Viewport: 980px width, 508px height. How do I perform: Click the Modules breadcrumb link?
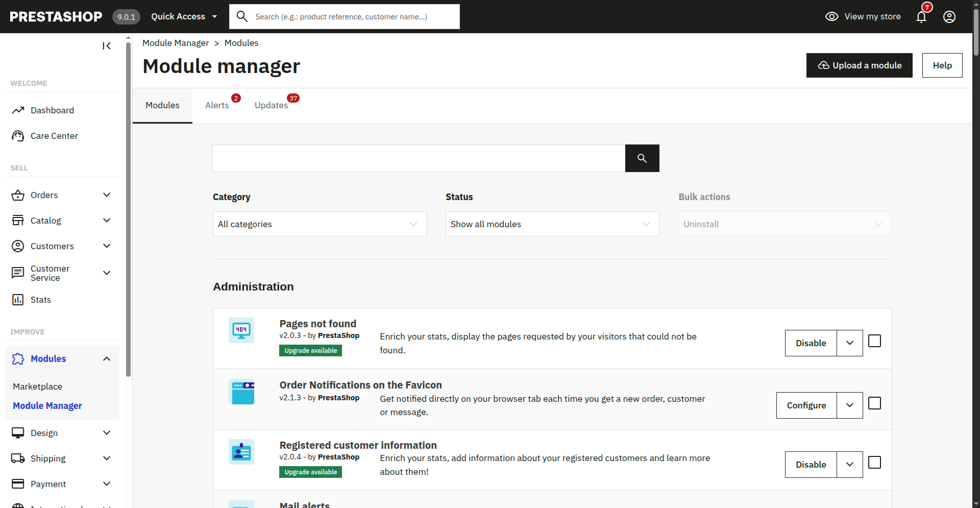coord(241,43)
